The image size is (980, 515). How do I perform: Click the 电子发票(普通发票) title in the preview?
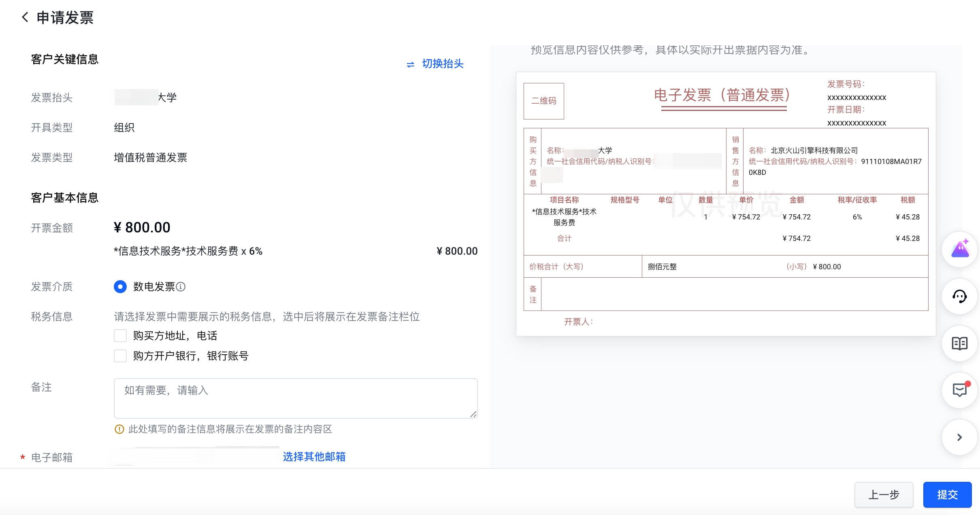click(x=722, y=95)
